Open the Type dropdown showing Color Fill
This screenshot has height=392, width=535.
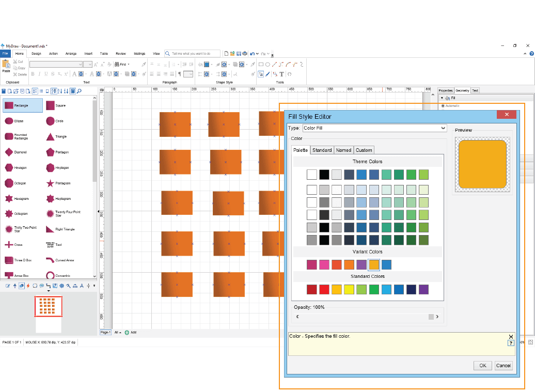[374, 128]
